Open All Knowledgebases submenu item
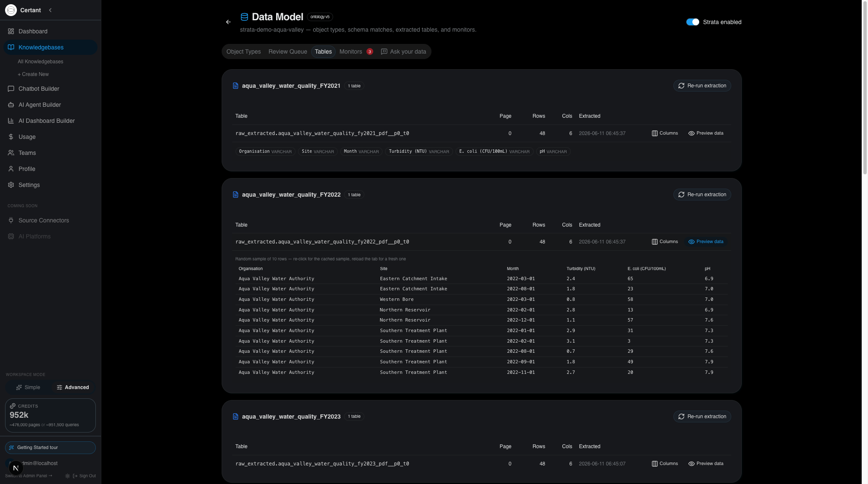Screen dimensions: 868x484 (41, 62)
